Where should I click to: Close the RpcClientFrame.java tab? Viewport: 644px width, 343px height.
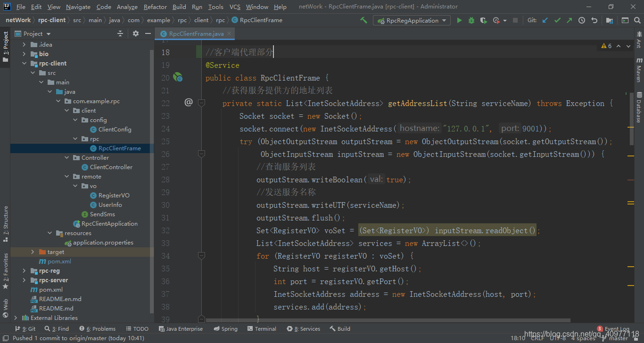tap(230, 34)
